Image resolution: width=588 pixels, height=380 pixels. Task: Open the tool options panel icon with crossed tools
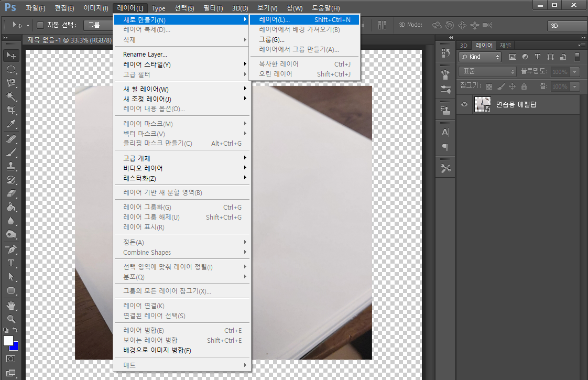[x=445, y=168]
